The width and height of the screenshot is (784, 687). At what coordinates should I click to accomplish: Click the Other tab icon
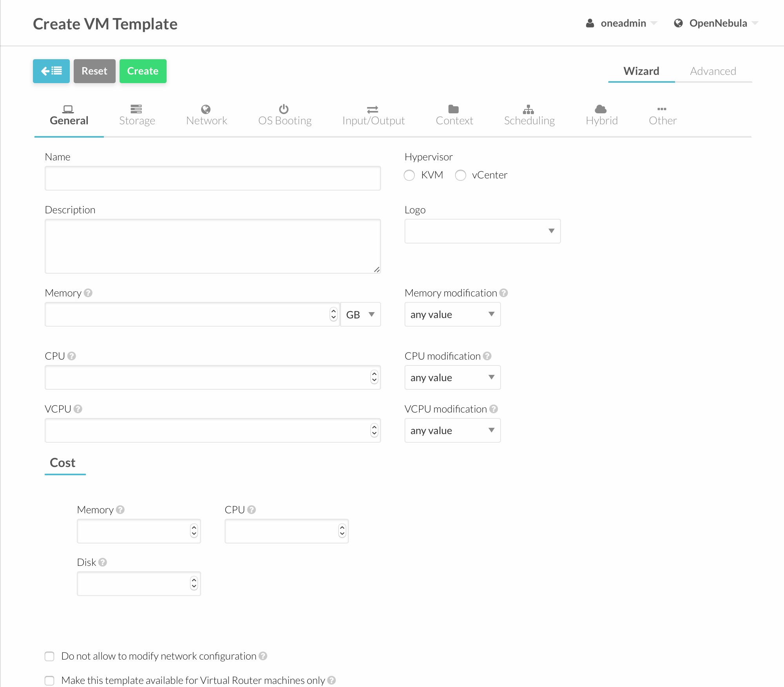[662, 109]
